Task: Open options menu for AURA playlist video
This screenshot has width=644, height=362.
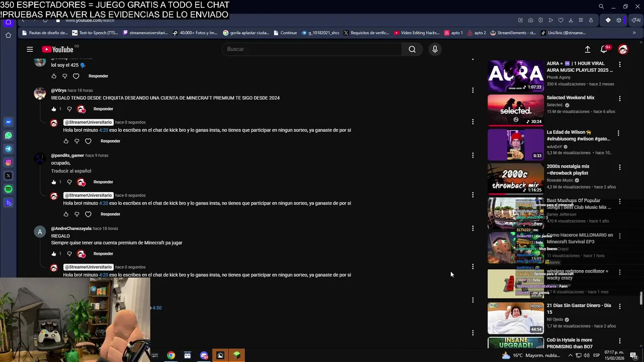Action: pyautogui.click(x=619, y=64)
